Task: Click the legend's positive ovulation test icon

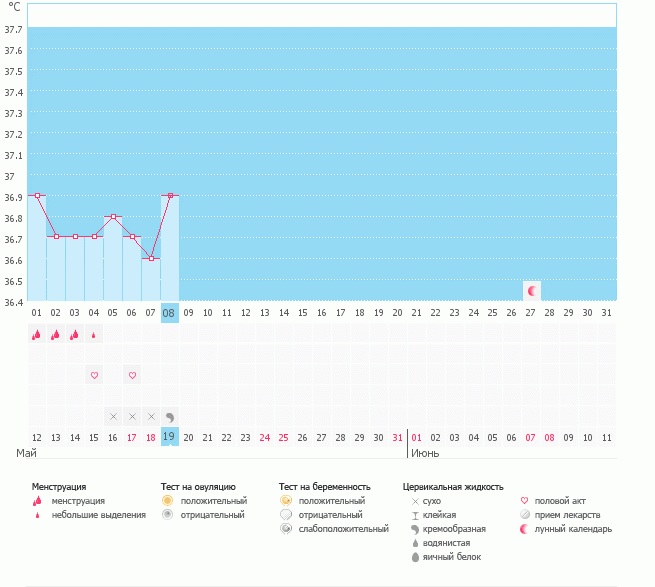Action: [x=168, y=500]
